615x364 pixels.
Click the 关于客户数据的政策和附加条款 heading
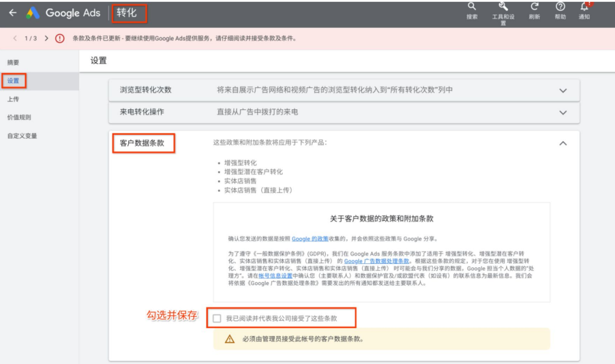(382, 218)
